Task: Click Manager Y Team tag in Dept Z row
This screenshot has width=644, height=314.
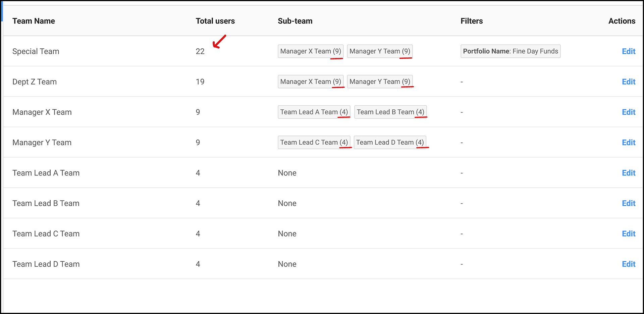Action: (379, 82)
